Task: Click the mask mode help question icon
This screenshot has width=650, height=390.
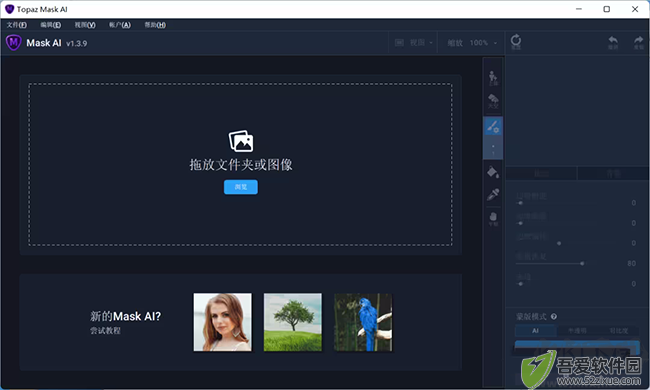Action: (x=553, y=317)
